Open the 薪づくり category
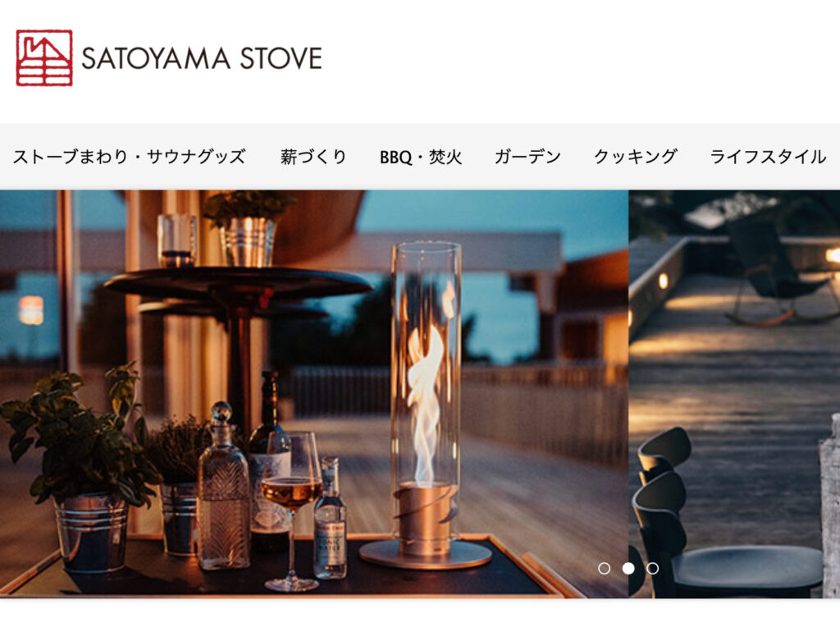The width and height of the screenshot is (840, 618). [313, 157]
